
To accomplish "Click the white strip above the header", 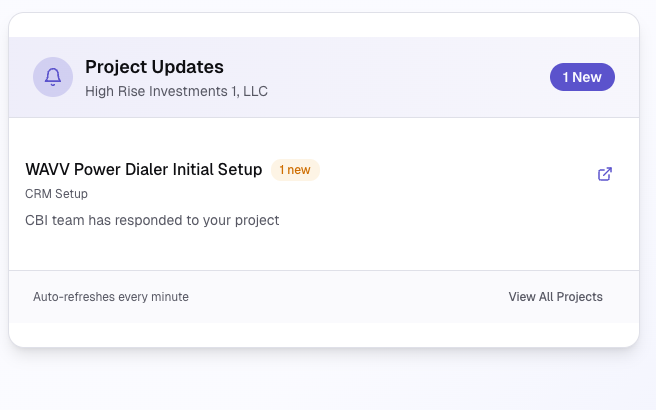I will [323, 25].
